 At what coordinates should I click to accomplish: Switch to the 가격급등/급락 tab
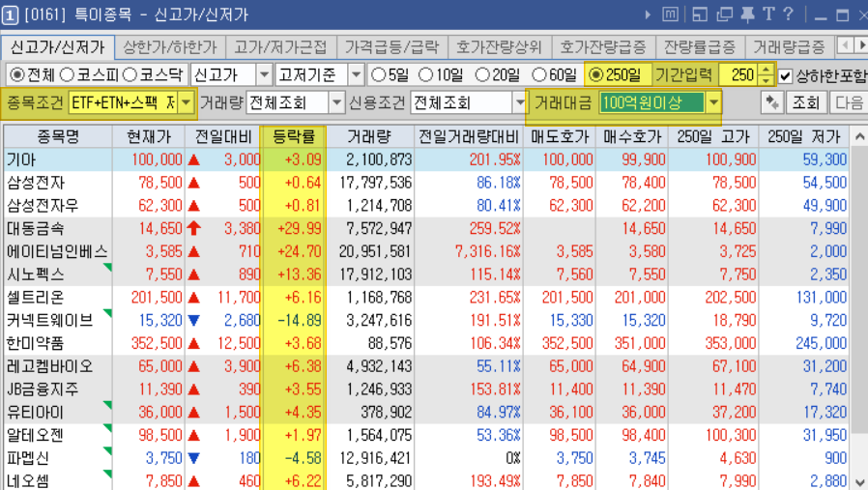click(391, 47)
